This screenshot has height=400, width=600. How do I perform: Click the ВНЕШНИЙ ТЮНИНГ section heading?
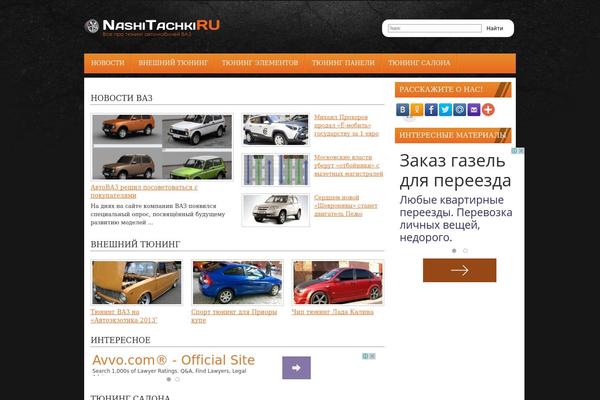(x=135, y=244)
